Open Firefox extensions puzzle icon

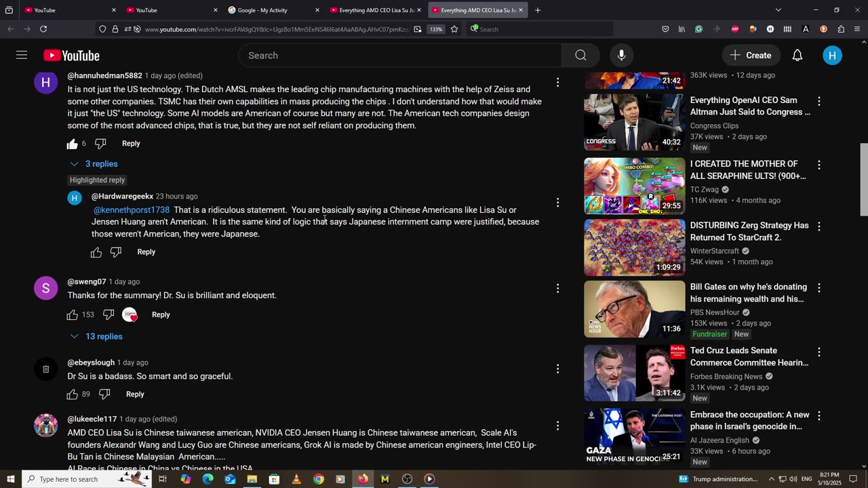(x=841, y=29)
